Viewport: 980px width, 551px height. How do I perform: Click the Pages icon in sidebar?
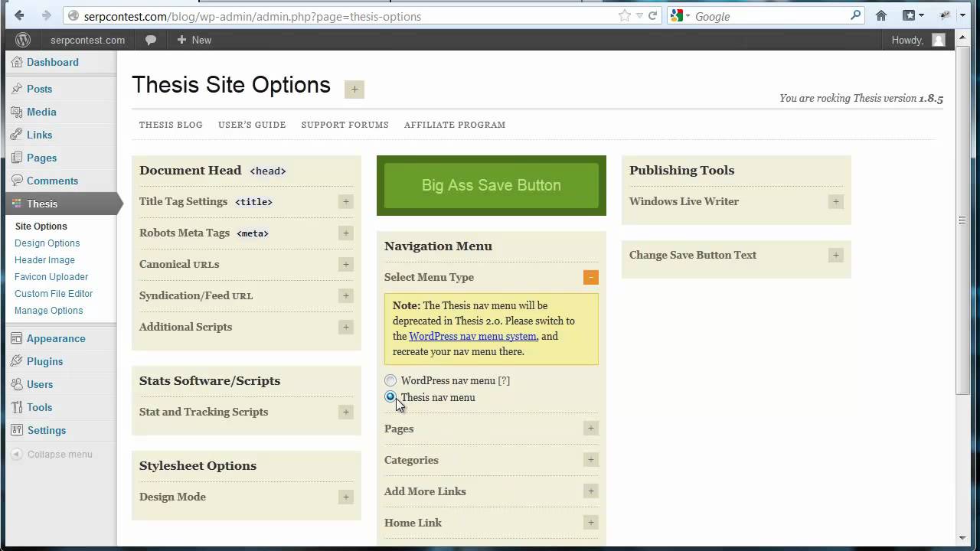(17, 158)
